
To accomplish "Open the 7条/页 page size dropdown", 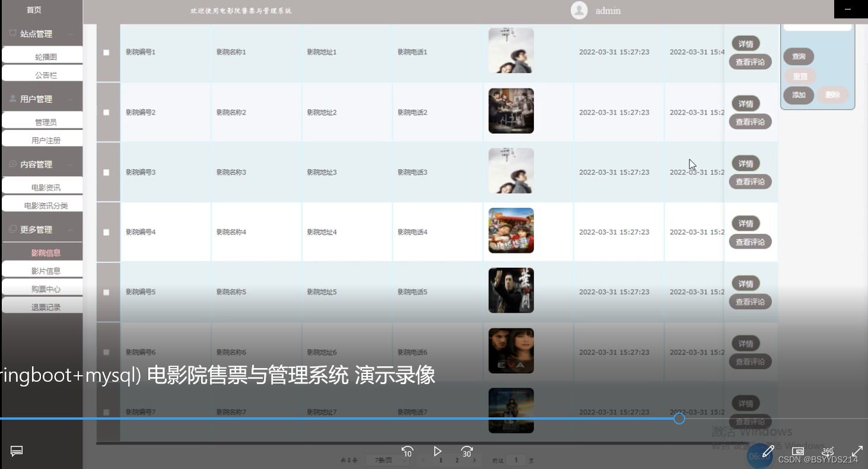I will pyautogui.click(x=387, y=460).
